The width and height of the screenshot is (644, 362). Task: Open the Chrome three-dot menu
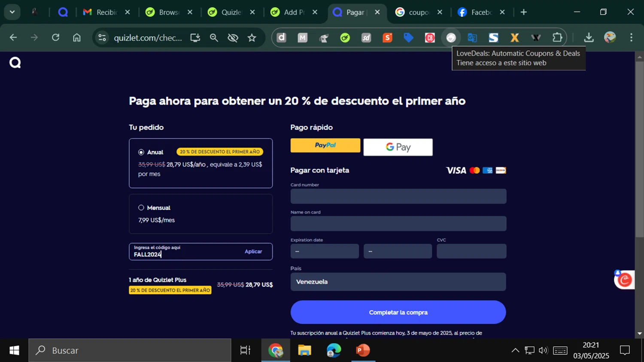pos(631,38)
